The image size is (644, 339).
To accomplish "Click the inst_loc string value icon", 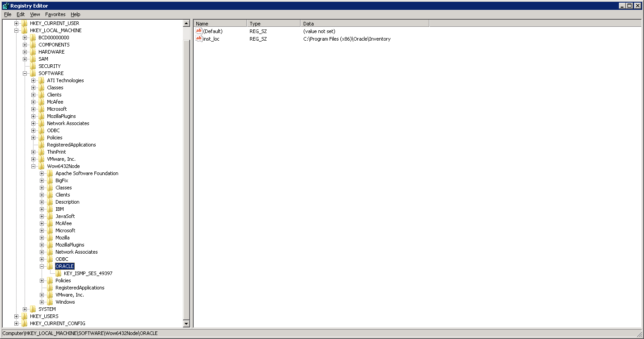I will tap(199, 39).
